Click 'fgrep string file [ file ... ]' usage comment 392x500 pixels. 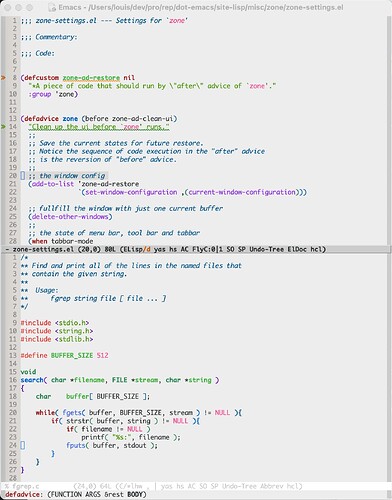point(108,298)
